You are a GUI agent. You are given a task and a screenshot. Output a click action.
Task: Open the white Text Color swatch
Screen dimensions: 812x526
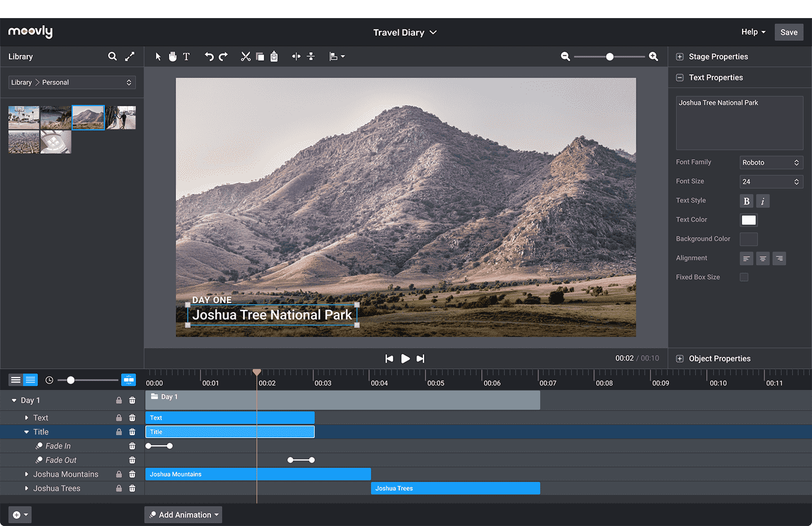point(749,220)
